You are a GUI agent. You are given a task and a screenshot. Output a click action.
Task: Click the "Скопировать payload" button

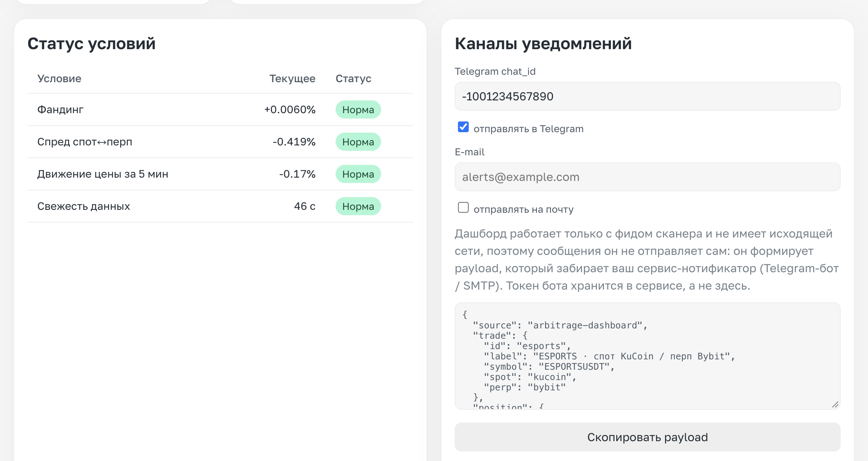647,437
